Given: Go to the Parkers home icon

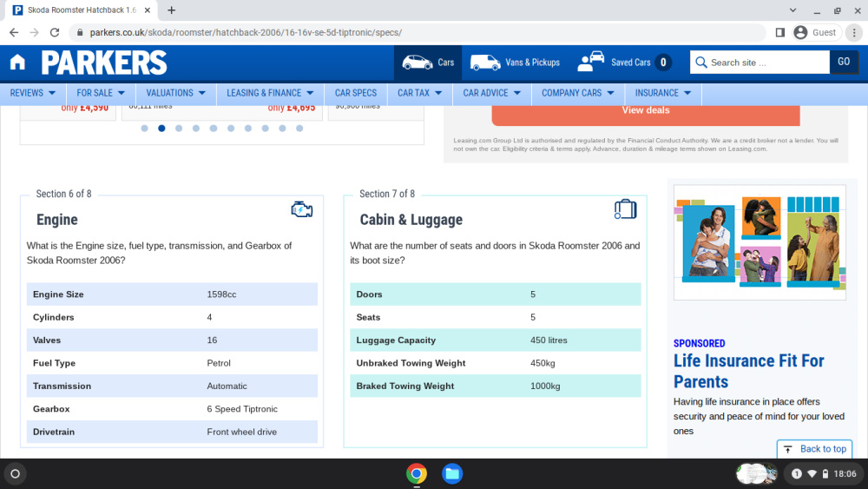Looking at the screenshot, I should (x=17, y=62).
